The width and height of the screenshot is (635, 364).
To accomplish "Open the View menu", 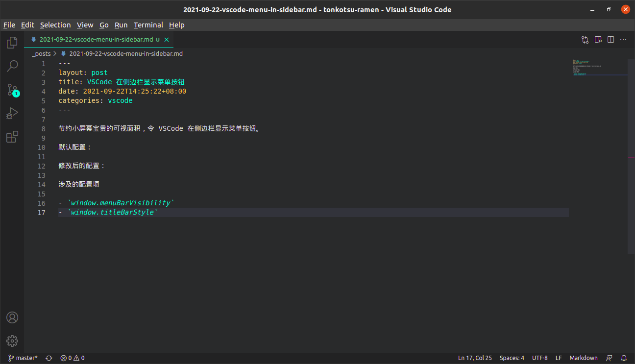I will [85, 25].
